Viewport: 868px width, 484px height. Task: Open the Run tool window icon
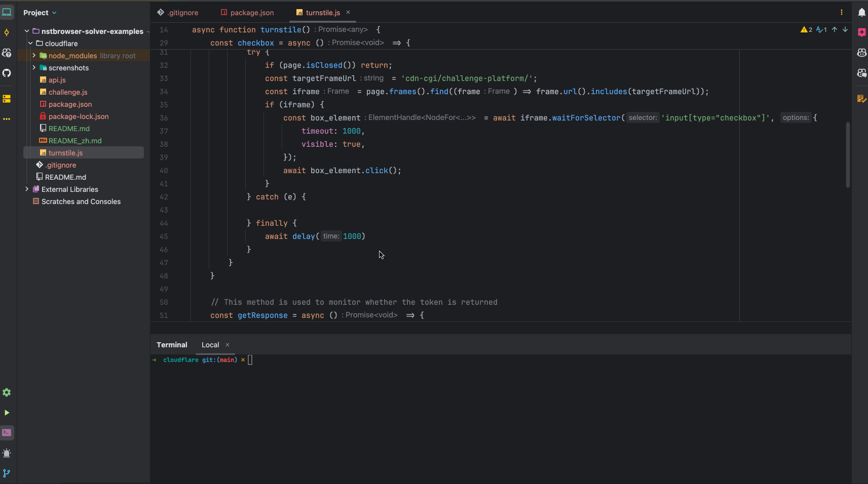7,413
